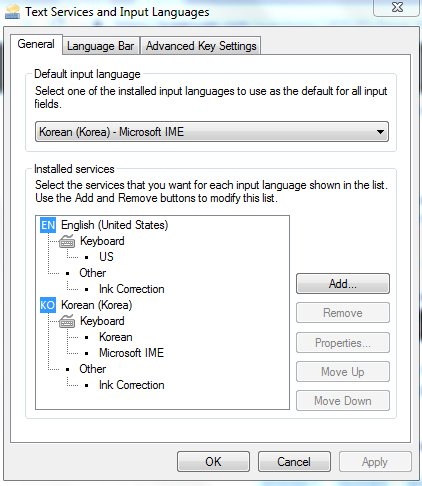
Task: Select the US keyboard layout item
Action: point(106,257)
